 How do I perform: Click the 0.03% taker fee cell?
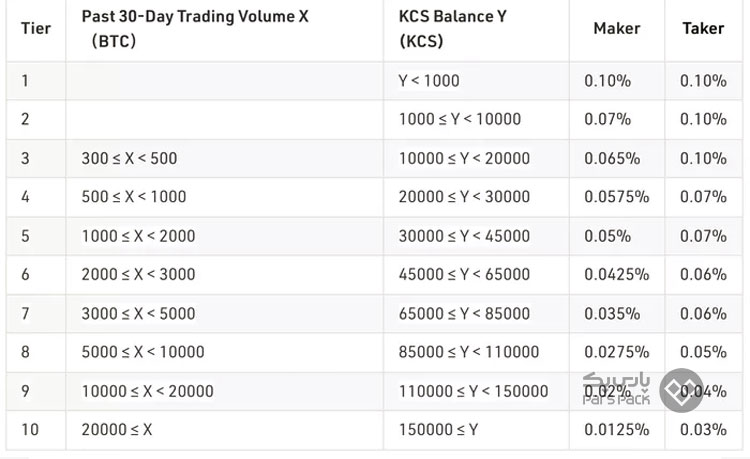point(703,430)
